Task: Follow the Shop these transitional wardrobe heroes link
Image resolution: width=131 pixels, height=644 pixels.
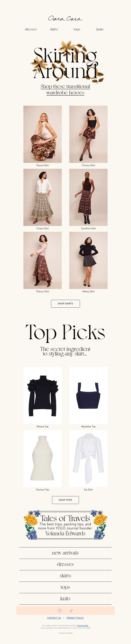Action: [65, 90]
